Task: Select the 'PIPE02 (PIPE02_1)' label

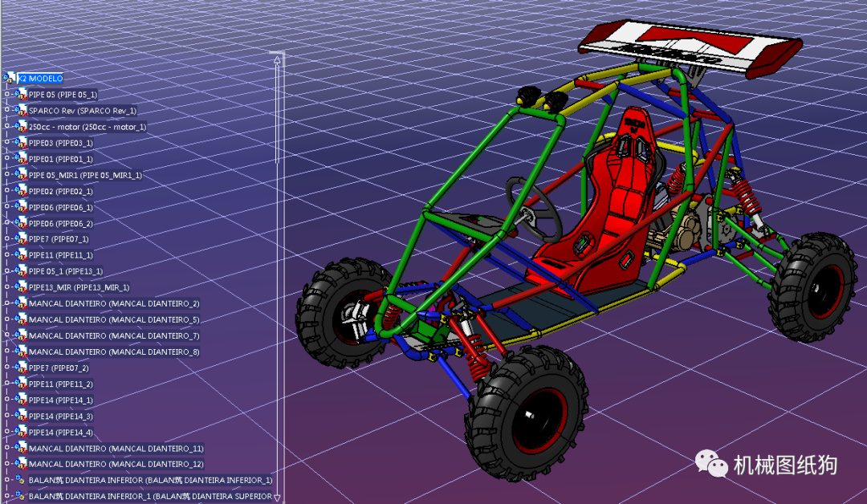Action: click(x=61, y=191)
